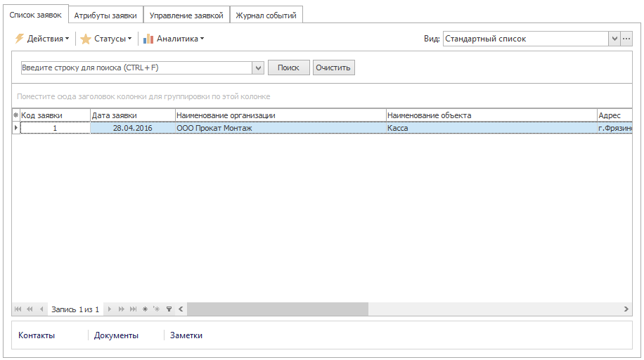This screenshot has width=644, height=360.
Task: Sort by Код заявки column header
Action: (x=55, y=115)
